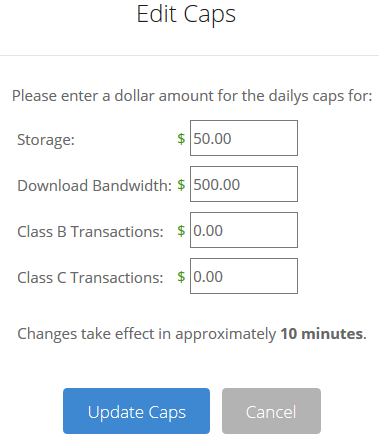Click the Download Bandwidth label
The width and height of the screenshot is (379, 445).
point(94,185)
